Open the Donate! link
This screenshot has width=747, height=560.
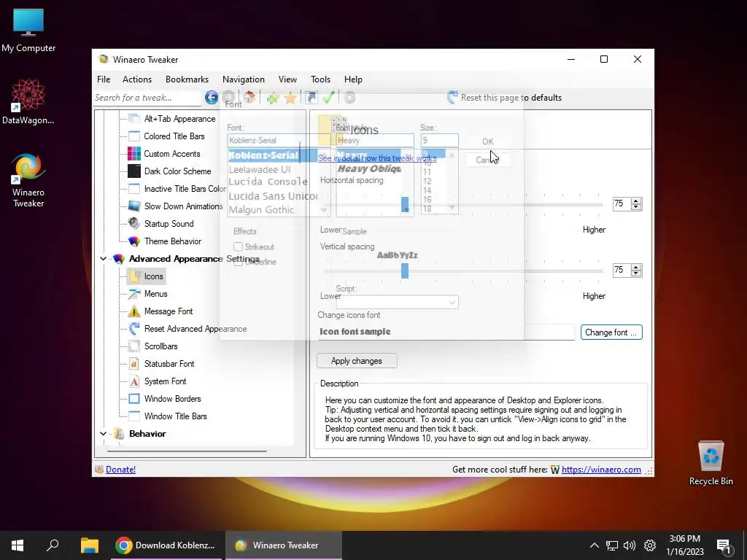(x=120, y=470)
